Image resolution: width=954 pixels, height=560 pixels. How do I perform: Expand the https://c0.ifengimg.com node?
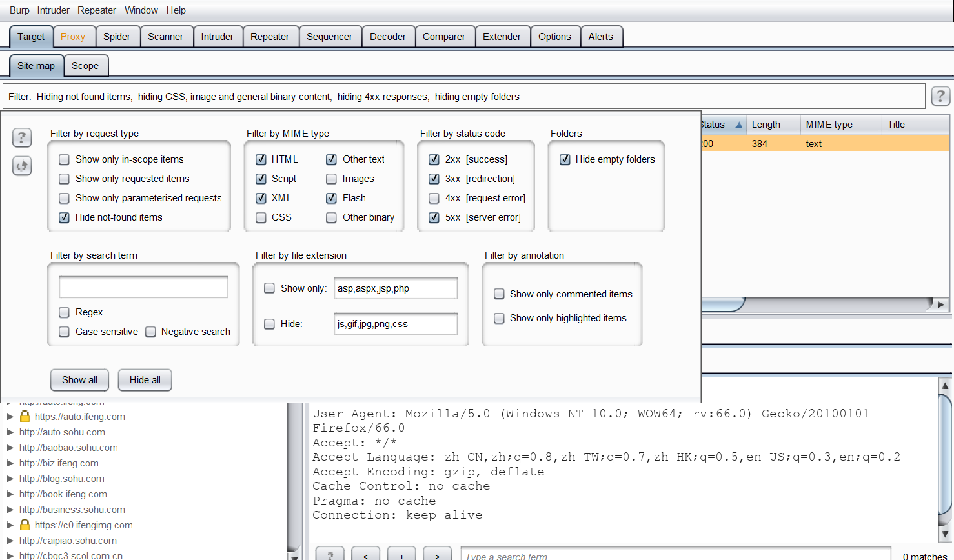tap(10, 525)
